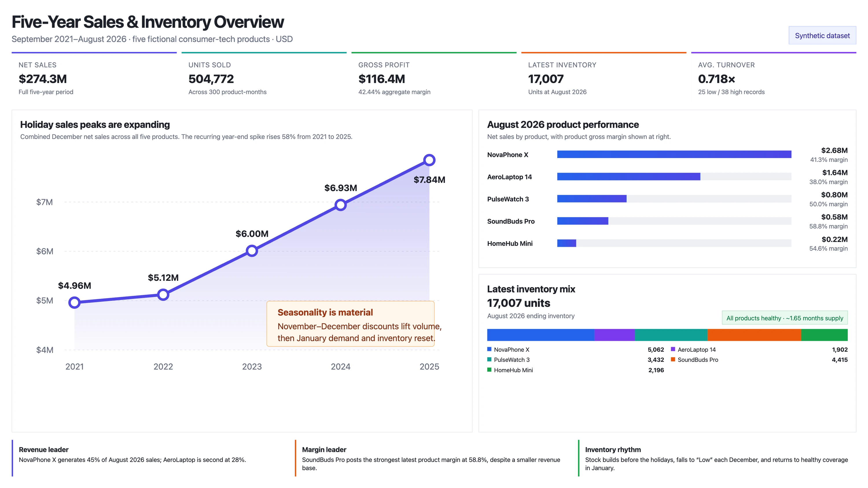The height and width of the screenshot is (488, 868).
Task: Select the 2021 data point marker
Action: 74,302
